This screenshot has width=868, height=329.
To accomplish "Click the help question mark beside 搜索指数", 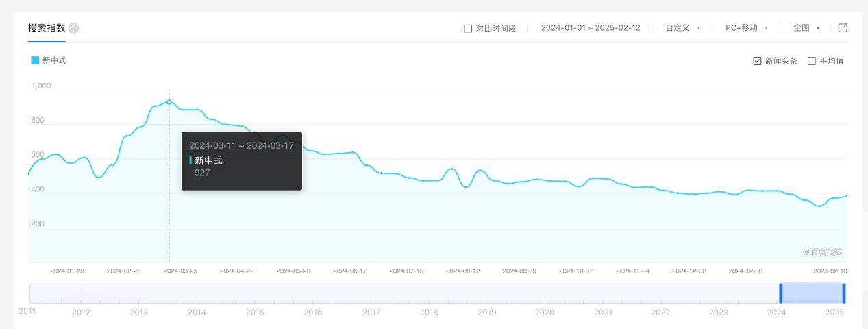I will click(74, 28).
